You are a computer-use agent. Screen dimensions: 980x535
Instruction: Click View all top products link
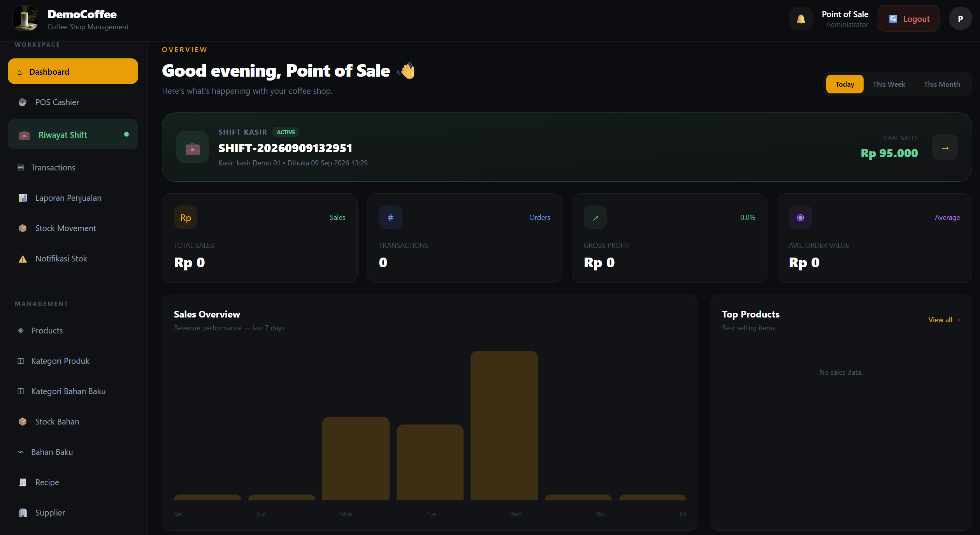point(944,319)
